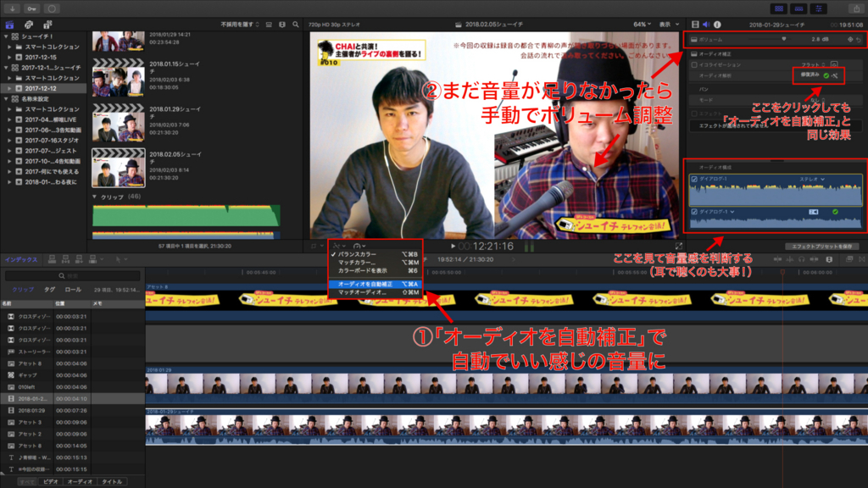868x488 pixels.
Task: Open the Photos and Audio sidebar
Action: tap(29, 25)
